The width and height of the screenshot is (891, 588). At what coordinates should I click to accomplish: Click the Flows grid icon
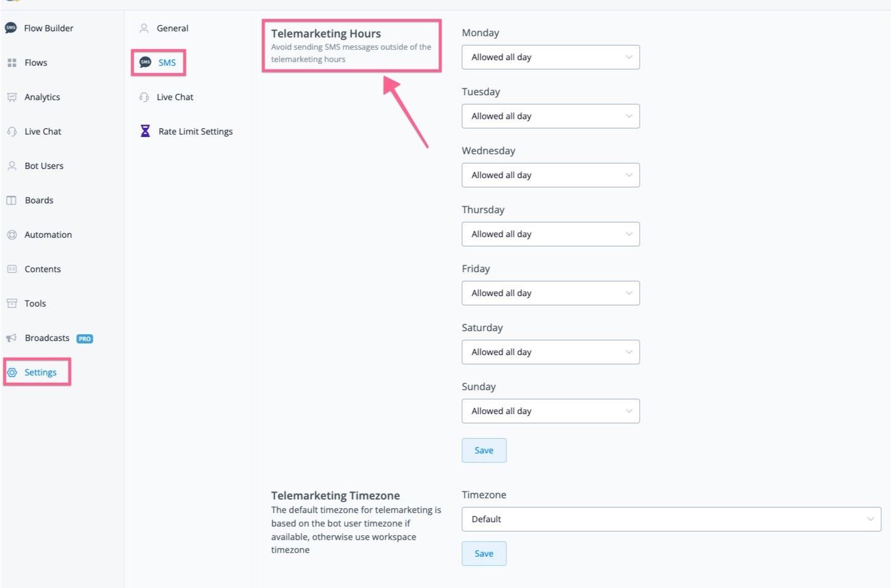[12, 63]
